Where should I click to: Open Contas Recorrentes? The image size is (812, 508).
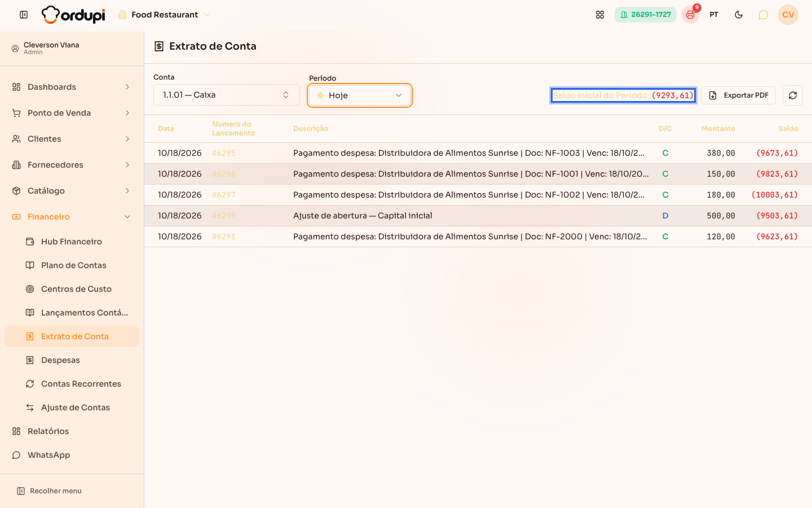[72, 384]
